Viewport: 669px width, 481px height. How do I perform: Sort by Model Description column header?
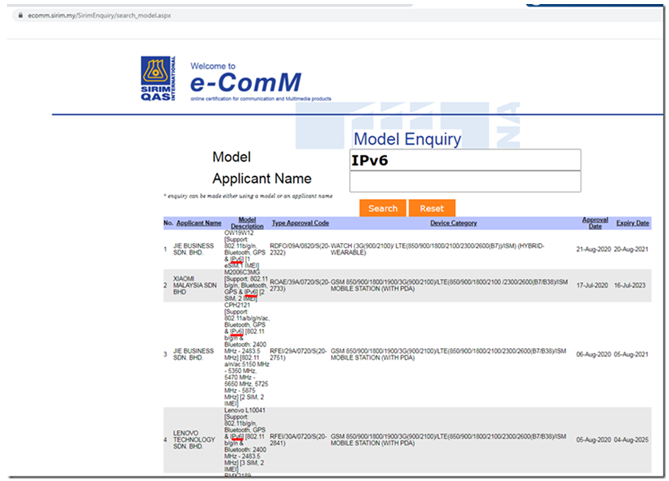tap(247, 223)
